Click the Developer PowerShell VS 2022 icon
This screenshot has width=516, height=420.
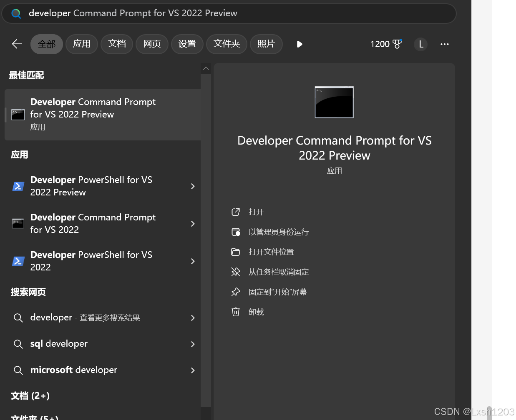tap(18, 261)
